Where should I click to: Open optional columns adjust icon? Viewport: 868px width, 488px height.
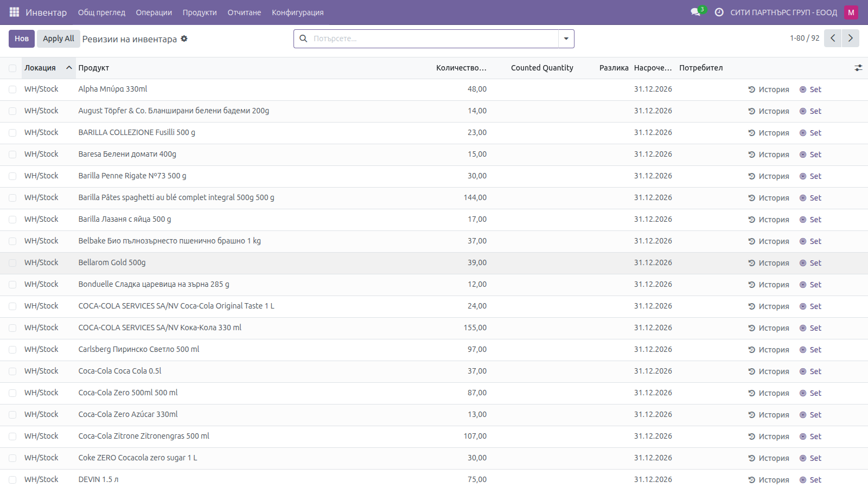858,68
